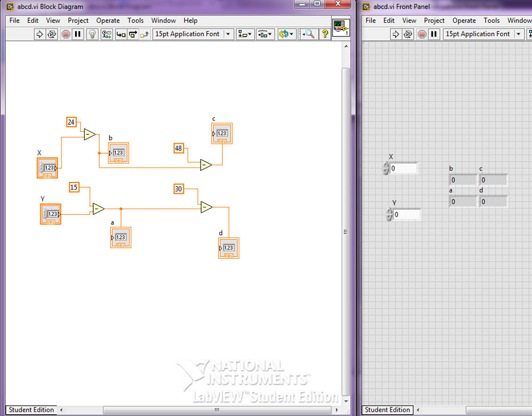This screenshot has height=416, width=532.
Task: Click the VI icon pane in Block Diagram
Action: click(x=340, y=27)
